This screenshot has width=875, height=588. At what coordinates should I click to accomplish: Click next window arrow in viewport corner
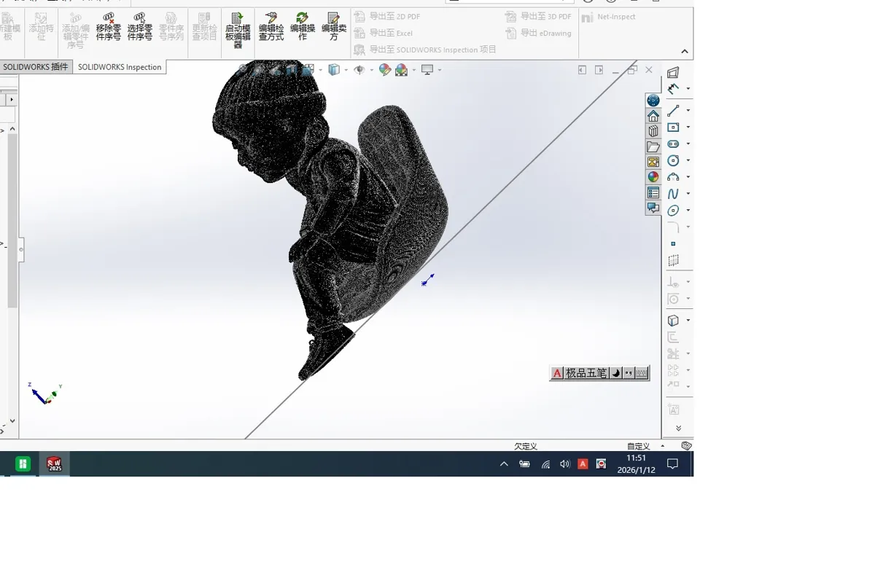click(599, 70)
